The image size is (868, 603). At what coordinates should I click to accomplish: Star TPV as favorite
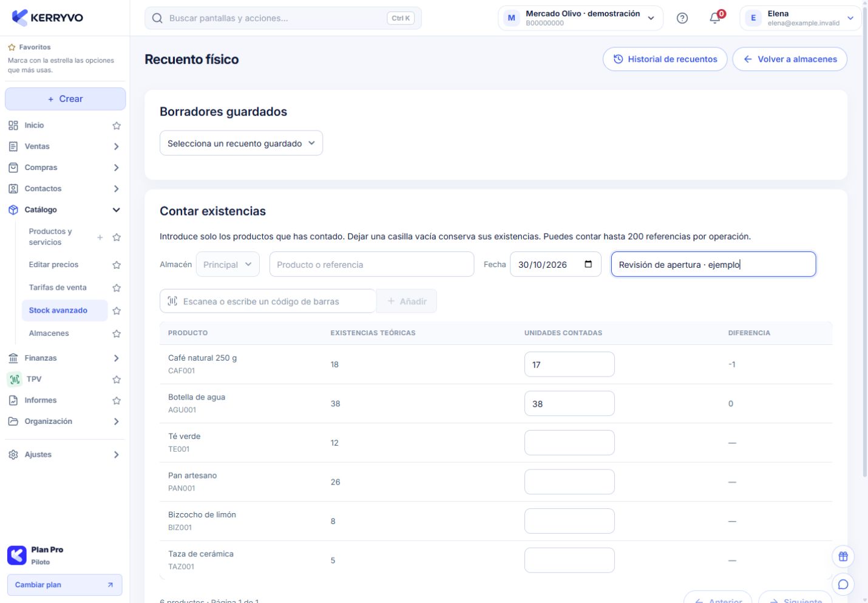(x=117, y=380)
